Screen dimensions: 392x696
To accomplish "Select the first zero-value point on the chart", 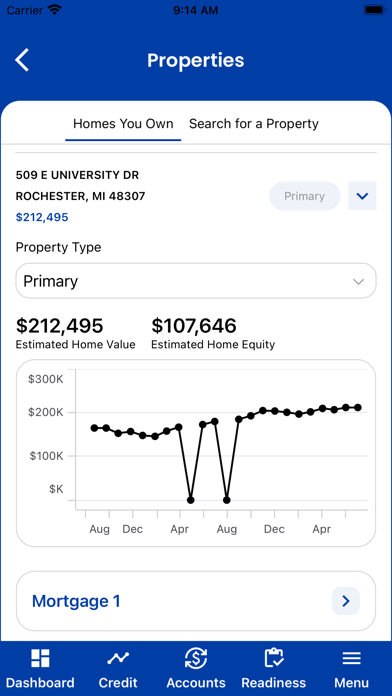I will 190,500.
